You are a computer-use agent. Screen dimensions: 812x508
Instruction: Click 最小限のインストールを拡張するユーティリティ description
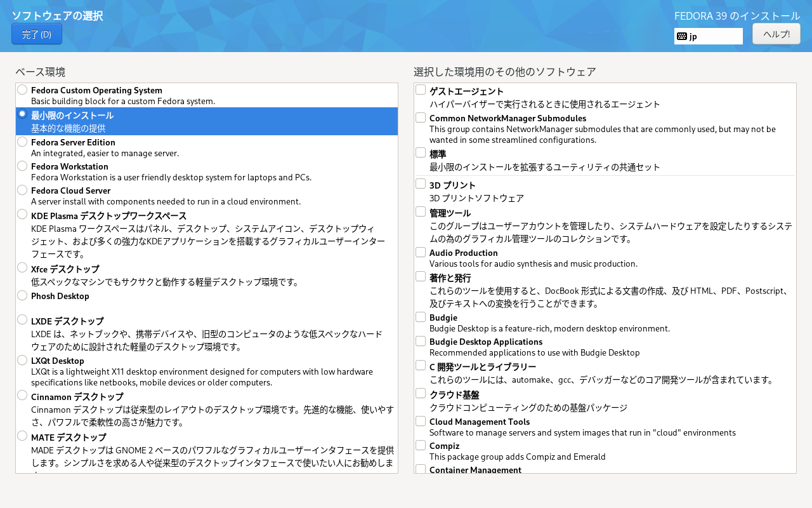545,167
